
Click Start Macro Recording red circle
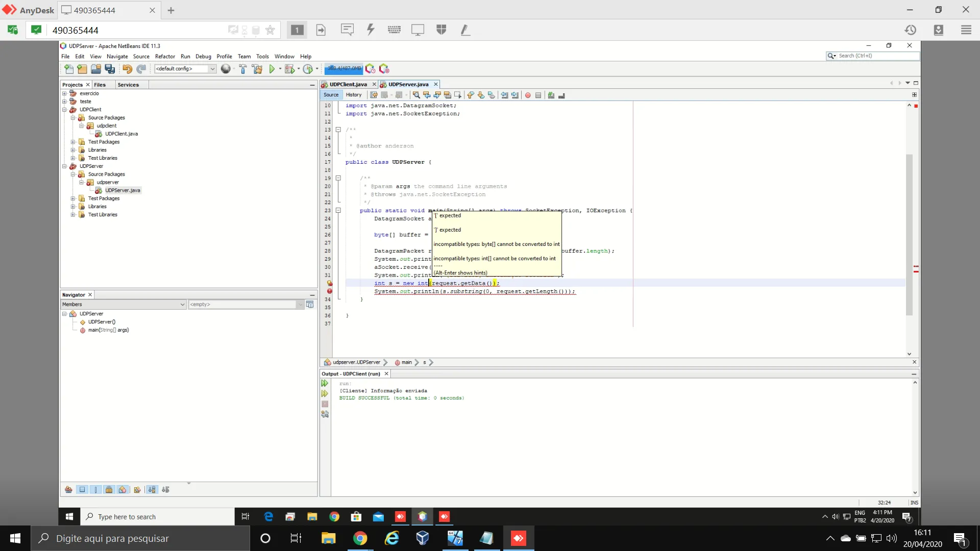pos(528,95)
